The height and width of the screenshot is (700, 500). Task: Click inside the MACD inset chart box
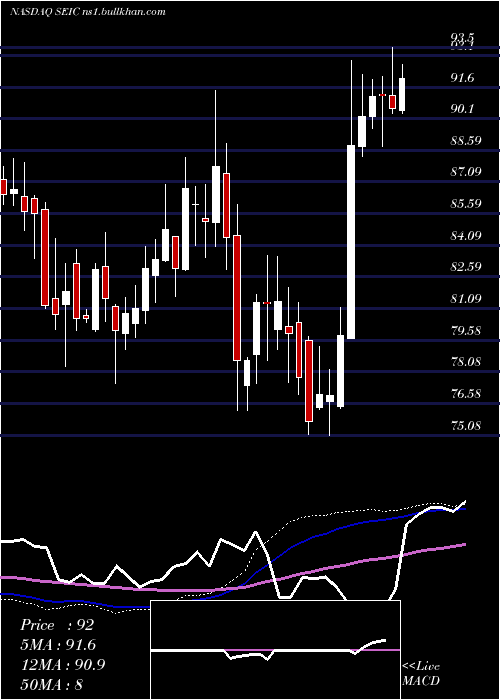click(276, 650)
